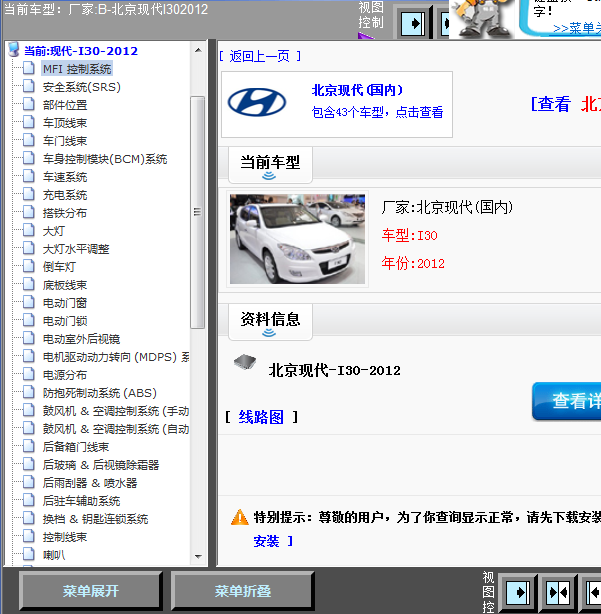
Task: Open the MFI 控制系统 tree item
Action: click(x=77, y=69)
